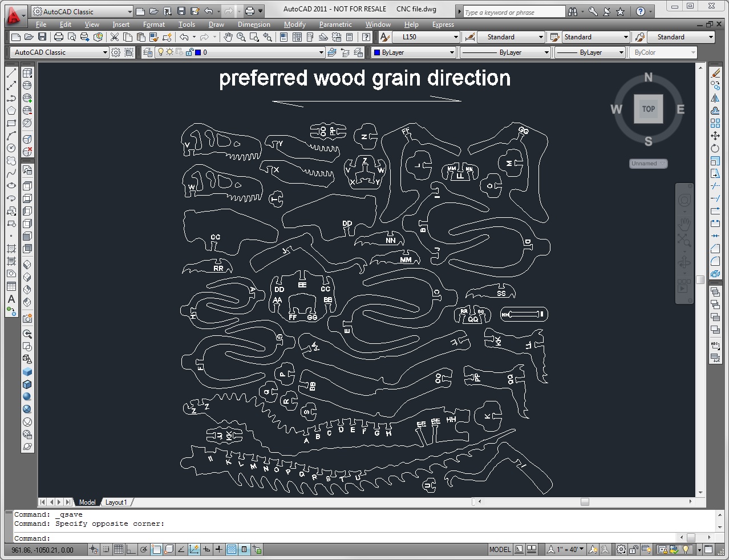The height and width of the screenshot is (560, 729).
Task: Open the Workspace Settings gear icon
Action: [x=116, y=52]
